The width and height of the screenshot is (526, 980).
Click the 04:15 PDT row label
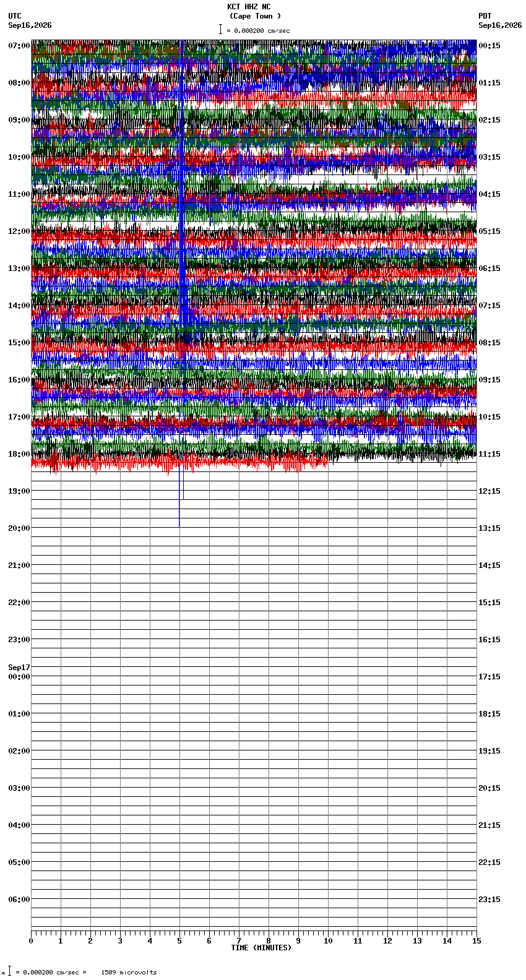pos(489,194)
